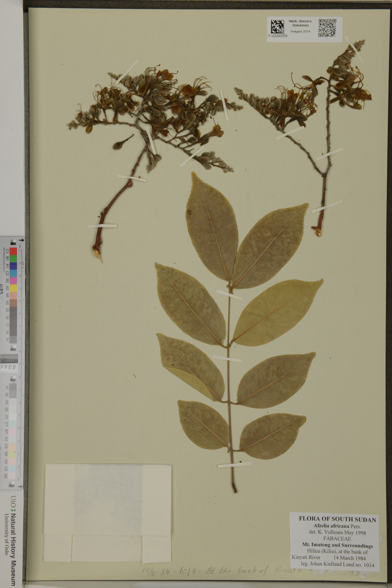Click the gray resolution target patch on ruler
The image size is (392, 588).
[x=9, y=359]
